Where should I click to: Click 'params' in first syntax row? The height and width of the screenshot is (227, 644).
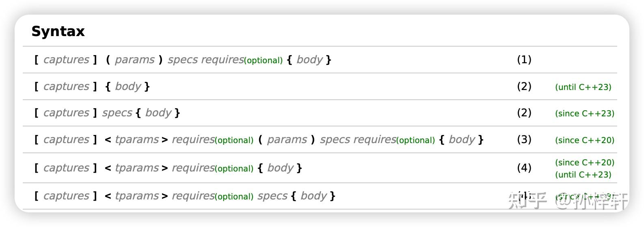click(134, 60)
